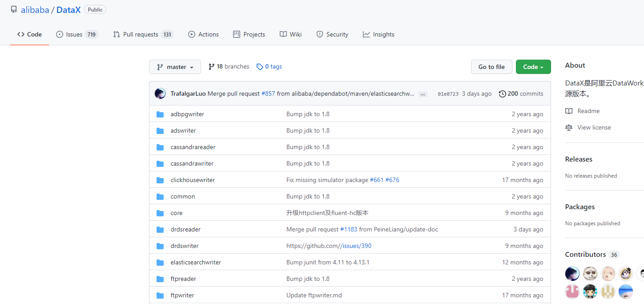644x304 pixels.
Task: Click the ftpwriter folder icon
Action: [x=160, y=296]
